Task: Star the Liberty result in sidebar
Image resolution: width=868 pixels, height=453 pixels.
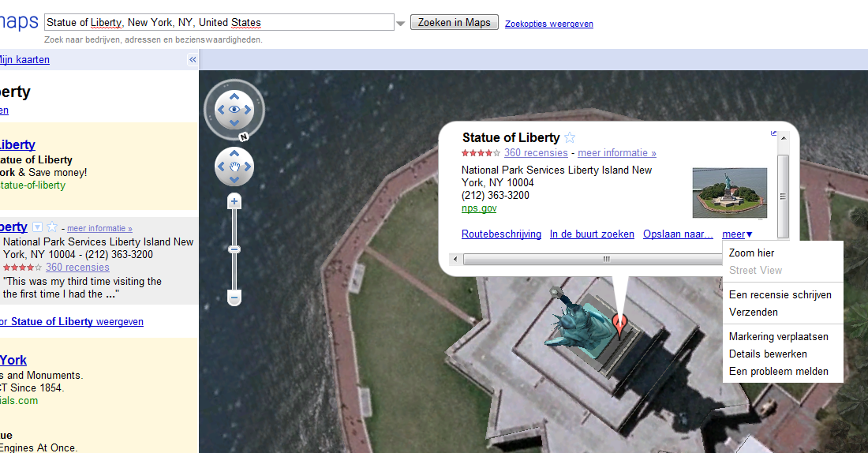Action: pyautogui.click(x=52, y=226)
